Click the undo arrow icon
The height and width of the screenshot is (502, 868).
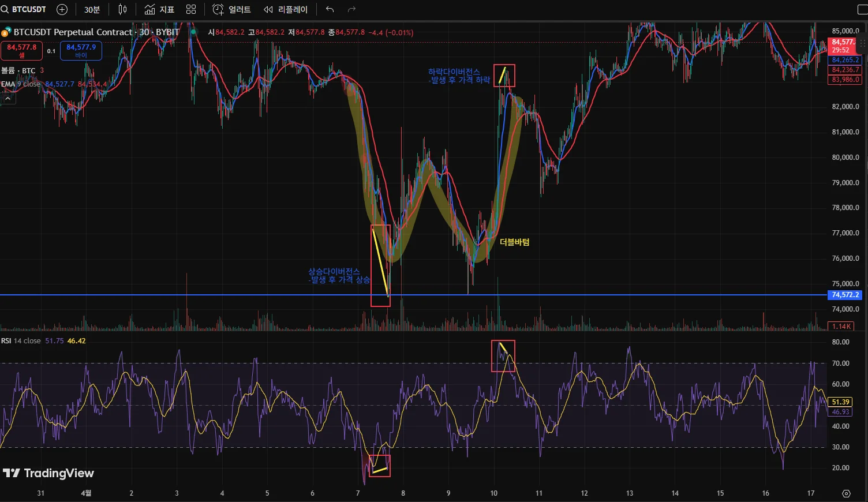click(x=330, y=9)
